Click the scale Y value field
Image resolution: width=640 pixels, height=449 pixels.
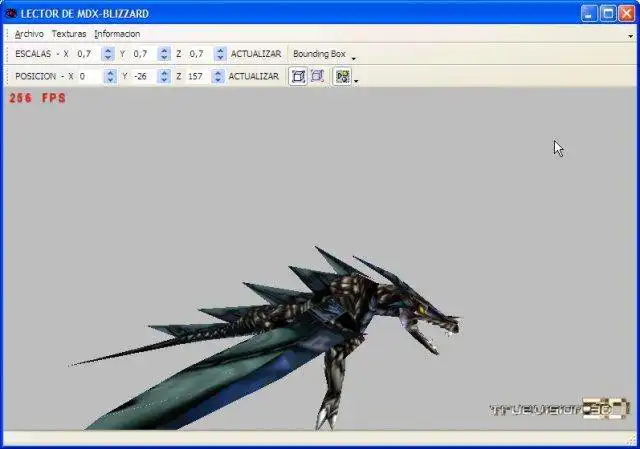(x=144, y=54)
